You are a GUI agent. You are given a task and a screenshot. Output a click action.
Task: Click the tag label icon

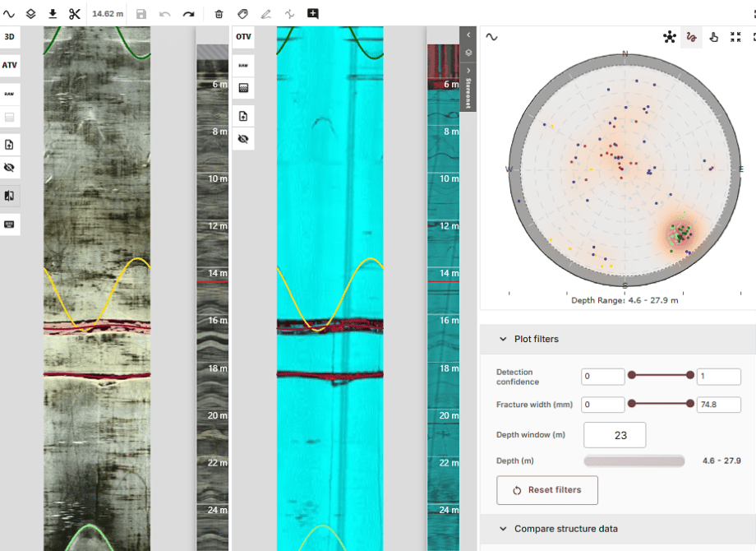click(242, 14)
